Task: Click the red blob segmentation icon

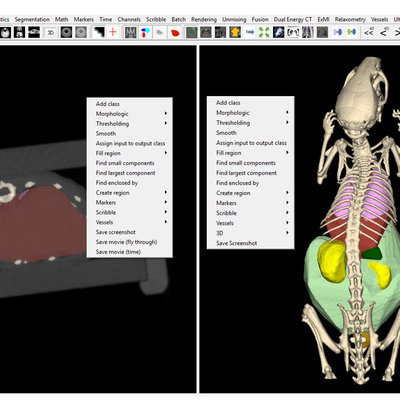Action: click(x=175, y=33)
